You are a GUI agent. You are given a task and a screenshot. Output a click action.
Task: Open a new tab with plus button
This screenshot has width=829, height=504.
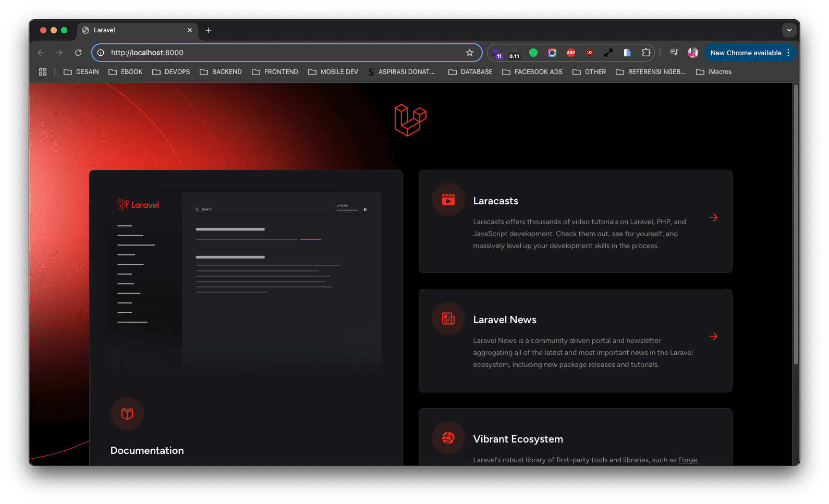click(209, 30)
